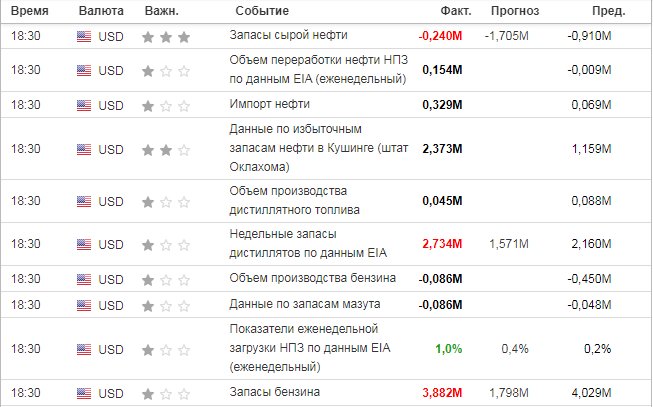Screen dimensions: 653x407
Task: Click the three-star importance rating for Запасы сырой нефти
Action: (x=166, y=37)
